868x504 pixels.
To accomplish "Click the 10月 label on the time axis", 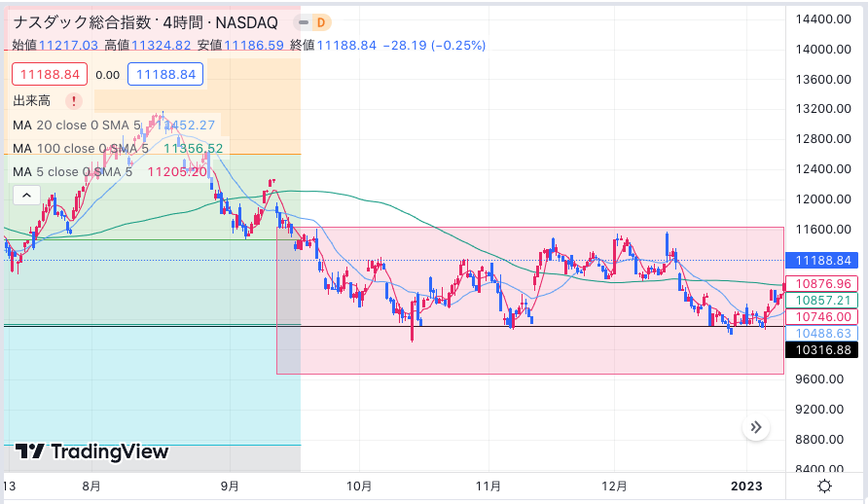I will (x=359, y=486).
